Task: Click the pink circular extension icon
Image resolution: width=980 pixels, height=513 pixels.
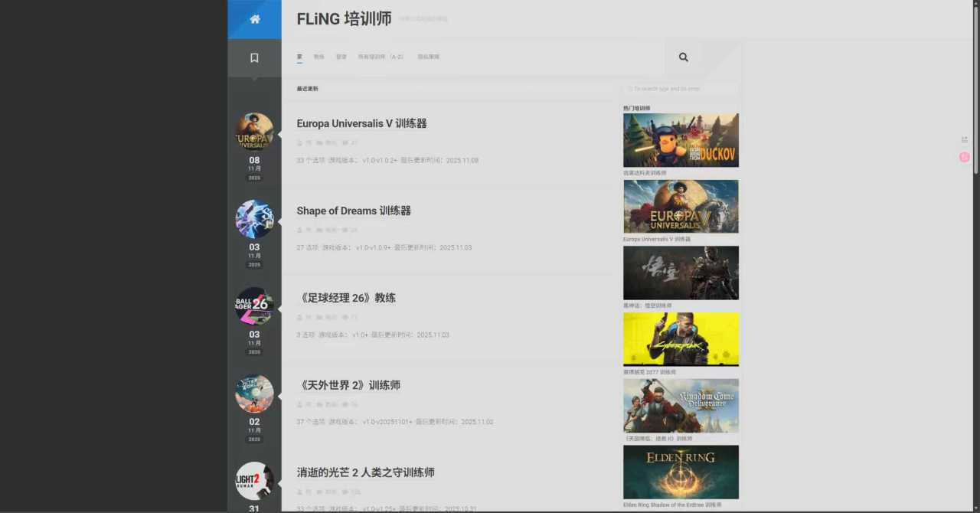Action: 965,157
